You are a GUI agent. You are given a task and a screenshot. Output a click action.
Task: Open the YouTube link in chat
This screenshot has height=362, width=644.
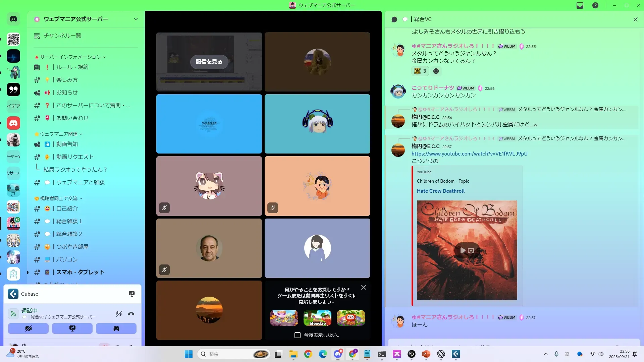pyautogui.click(x=469, y=154)
